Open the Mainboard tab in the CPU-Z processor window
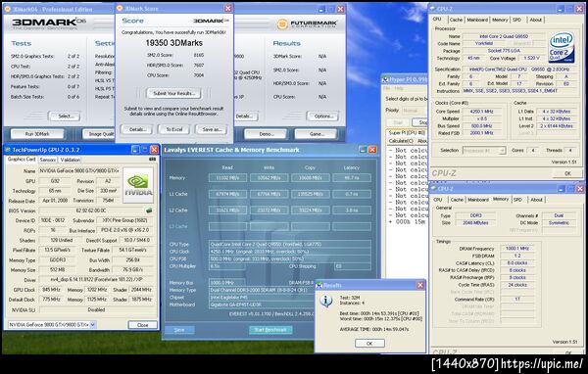This screenshot has height=374, width=588. pos(477,20)
